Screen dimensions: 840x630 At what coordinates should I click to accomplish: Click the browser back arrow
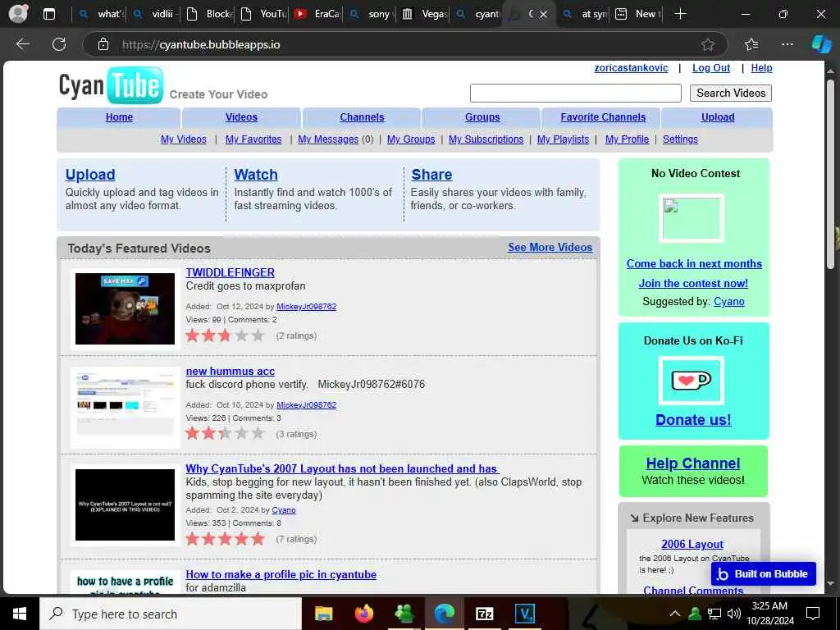pos(23,44)
